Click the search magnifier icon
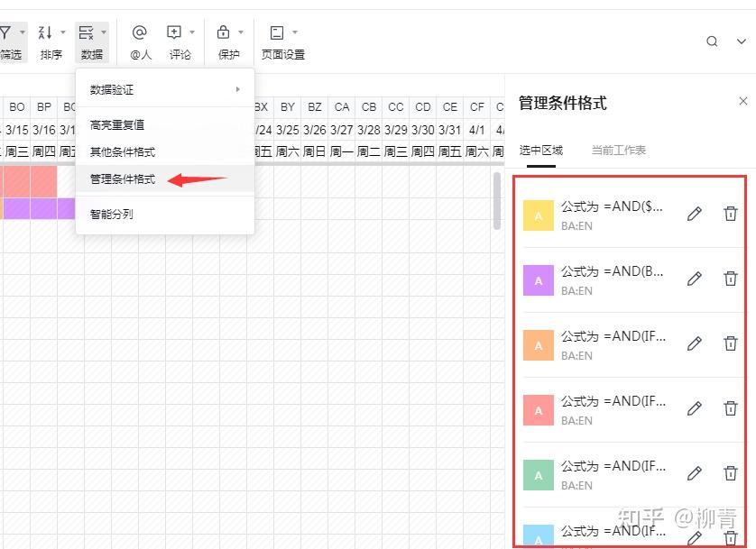This screenshot has height=549, width=756. pos(712,41)
